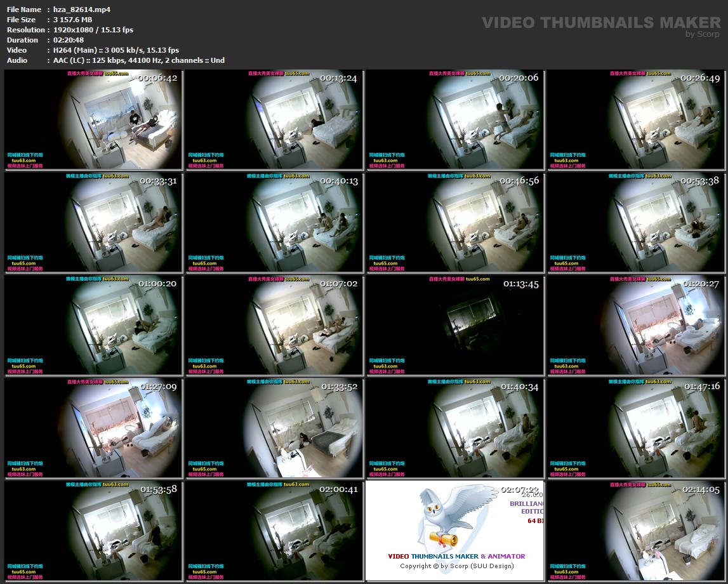Open the frame at 00:20:06
This screenshot has width=728, height=584.
tap(455, 120)
